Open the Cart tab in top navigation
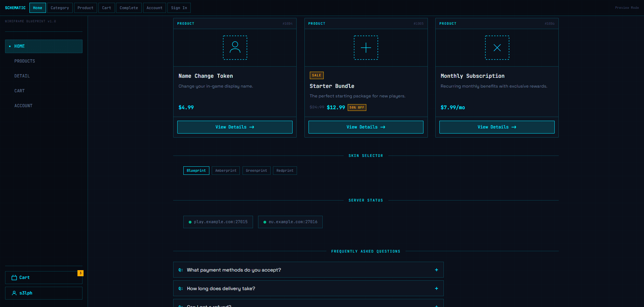Image resolution: width=644 pixels, height=307 pixels. (x=107, y=8)
